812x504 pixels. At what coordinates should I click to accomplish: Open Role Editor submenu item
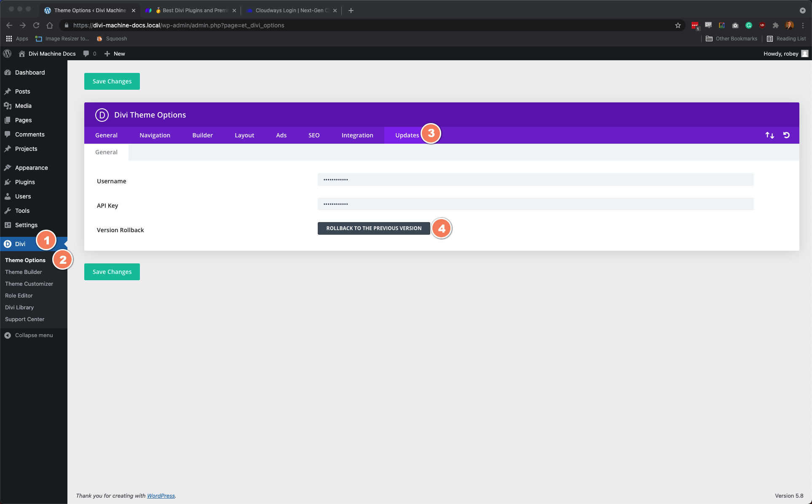19,296
